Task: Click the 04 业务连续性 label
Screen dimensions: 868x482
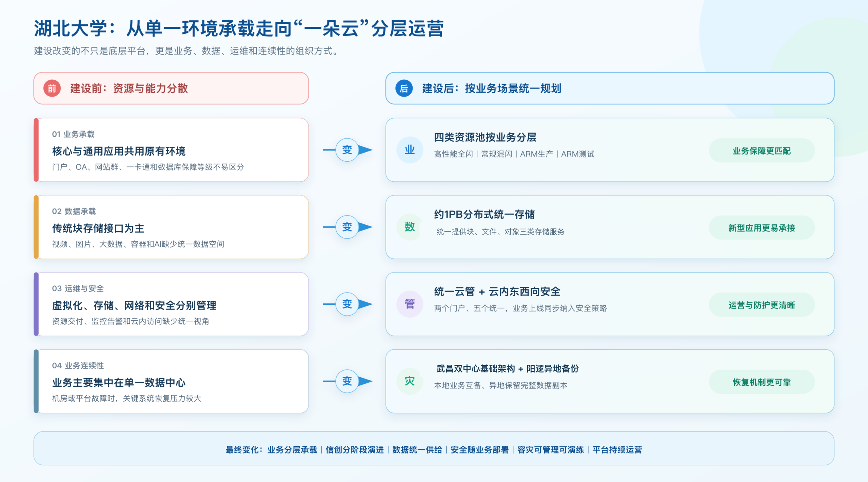Action: pos(78,365)
